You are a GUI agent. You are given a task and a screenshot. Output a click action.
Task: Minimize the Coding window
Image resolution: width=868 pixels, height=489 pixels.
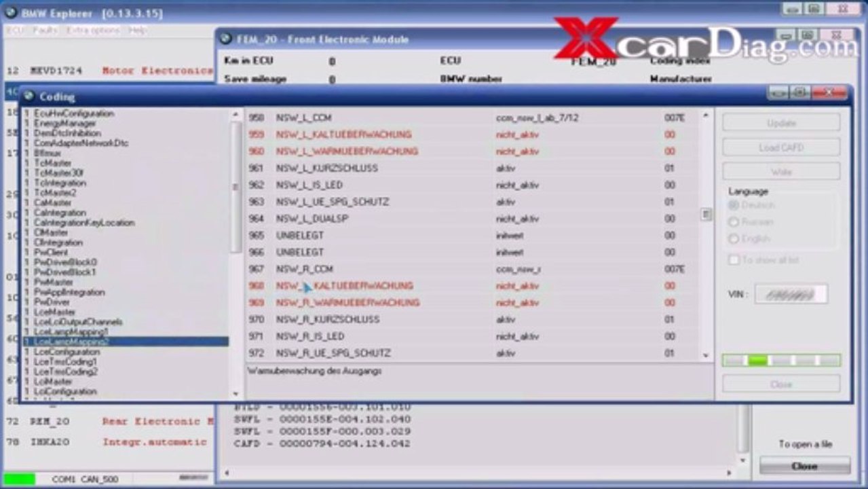click(x=779, y=93)
